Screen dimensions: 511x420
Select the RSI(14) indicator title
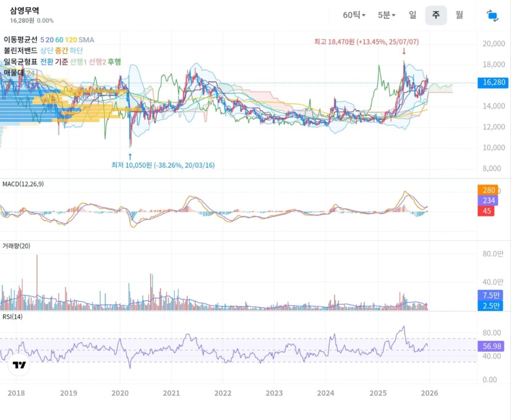point(12,317)
